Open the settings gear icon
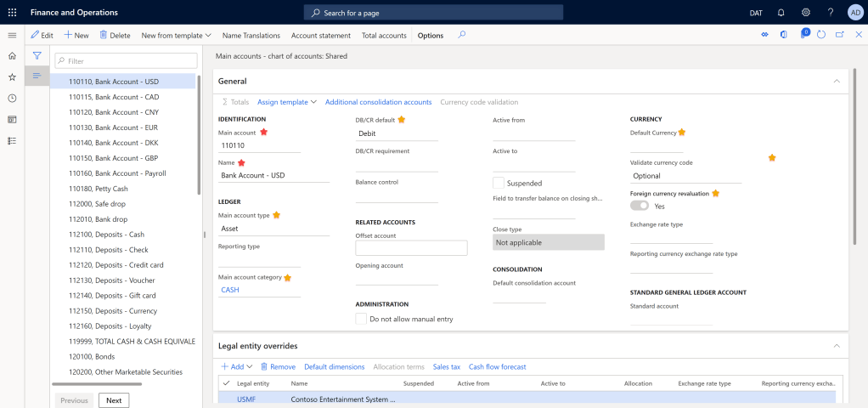This screenshot has width=868, height=408. point(805,13)
